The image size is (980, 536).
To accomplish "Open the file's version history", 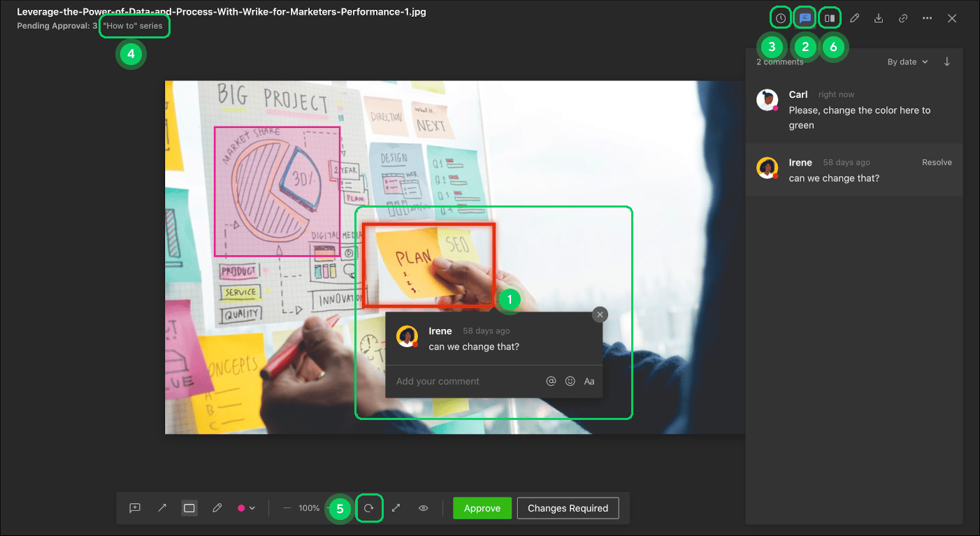I will click(x=780, y=17).
